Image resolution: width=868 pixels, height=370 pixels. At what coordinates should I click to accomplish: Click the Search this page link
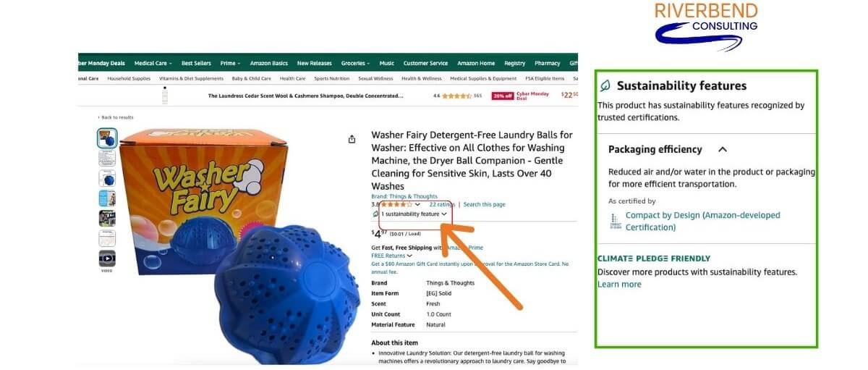pos(485,205)
